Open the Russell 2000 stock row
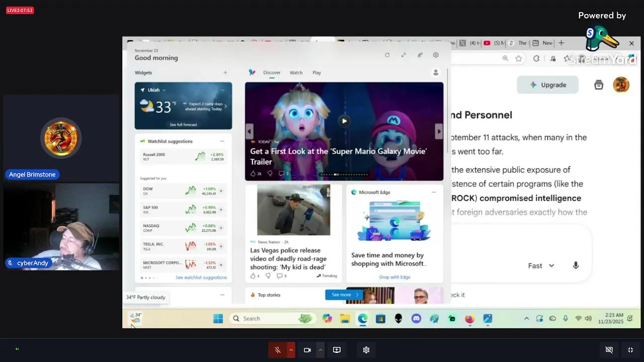 pos(183,156)
